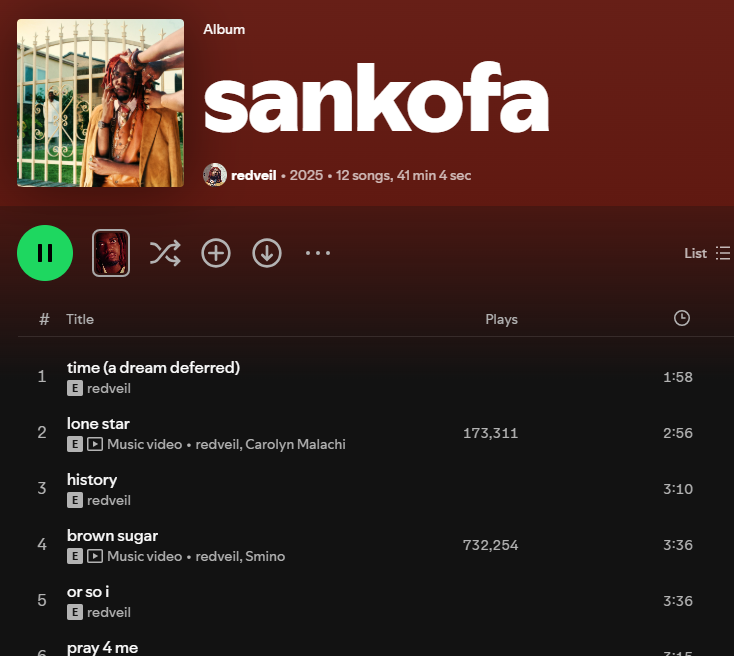Viewport: 734px width, 656px height.
Task: Click the Title column header
Action: [80, 319]
